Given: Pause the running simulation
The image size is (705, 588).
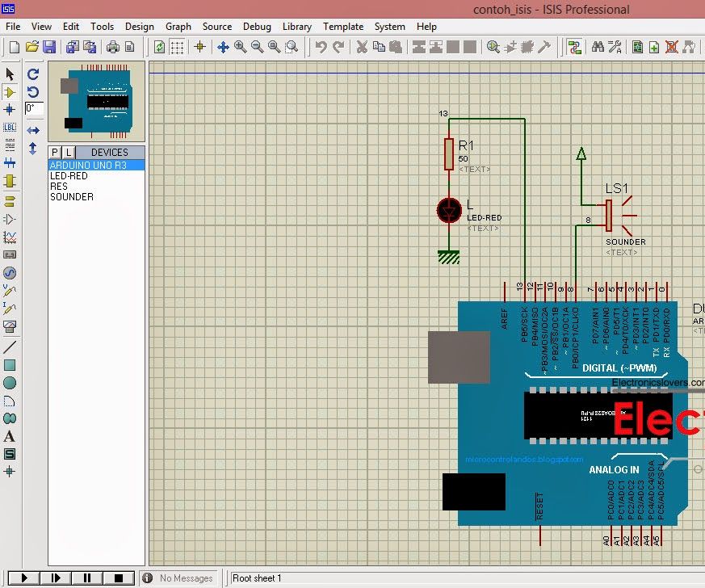Looking at the screenshot, I should click(x=87, y=577).
